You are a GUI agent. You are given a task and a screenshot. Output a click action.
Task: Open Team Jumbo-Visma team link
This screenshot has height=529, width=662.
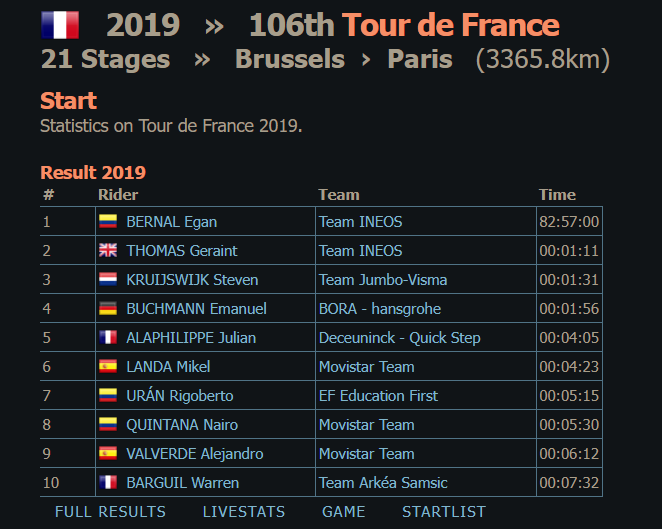382,280
